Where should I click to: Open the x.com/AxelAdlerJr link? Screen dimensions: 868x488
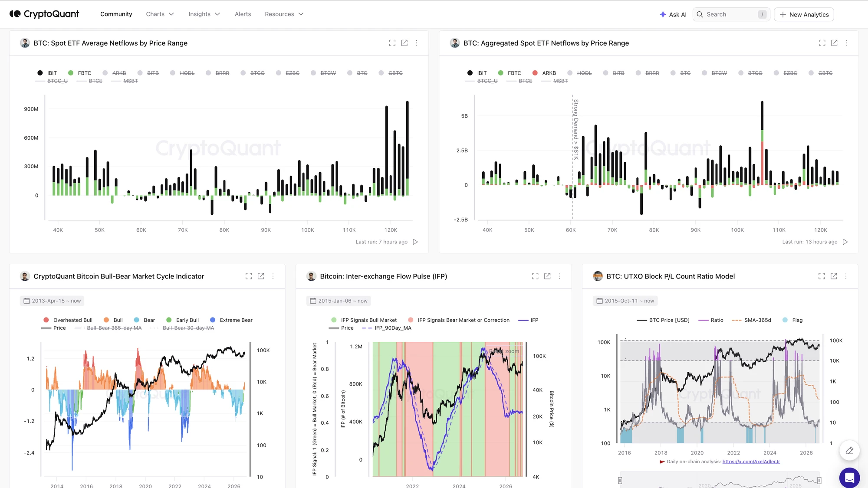tap(751, 462)
